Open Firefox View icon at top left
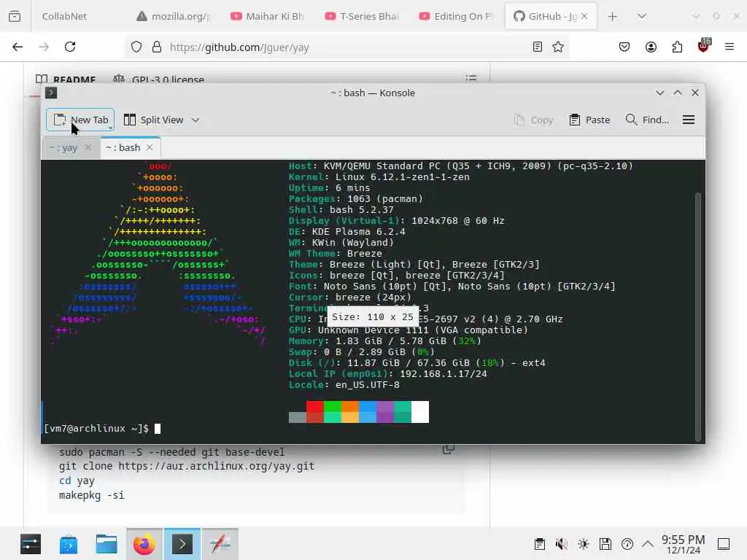This screenshot has width=747, height=560. 15,16
